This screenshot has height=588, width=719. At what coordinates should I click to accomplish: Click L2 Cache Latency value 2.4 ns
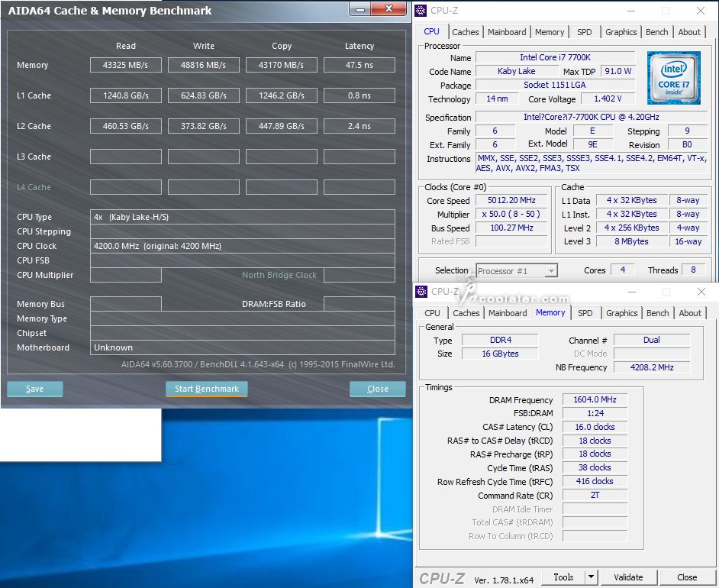359,126
